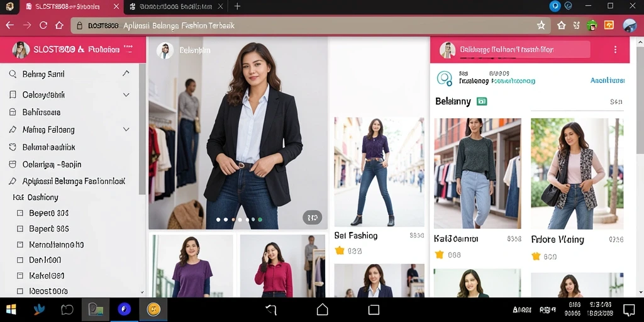Go back with the browser back arrow
The width and height of the screenshot is (644, 322).
pyautogui.click(x=10, y=25)
